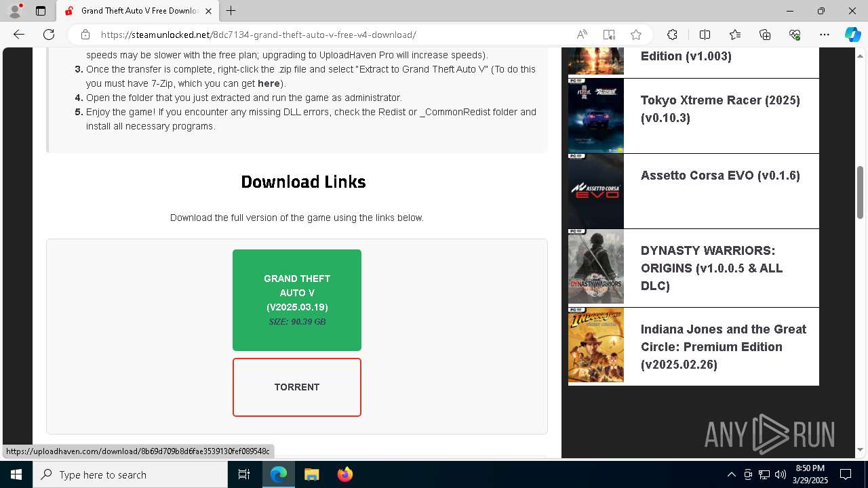
Task: Open volume control tray icon
Action: (x=781, y=474)
